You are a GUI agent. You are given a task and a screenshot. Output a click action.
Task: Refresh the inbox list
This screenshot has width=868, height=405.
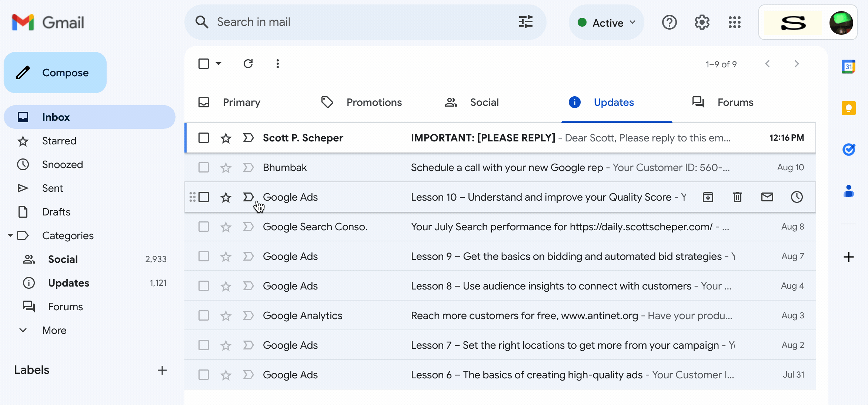pos(248,64)
